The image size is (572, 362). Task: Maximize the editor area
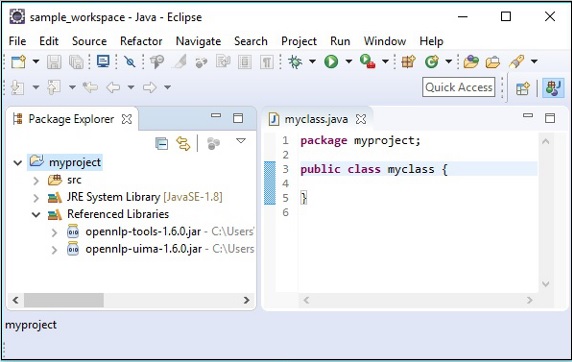pos(550,118)
